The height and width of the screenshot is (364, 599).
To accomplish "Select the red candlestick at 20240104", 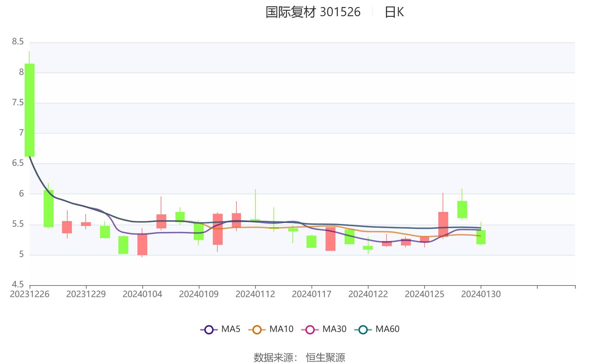I will point(142,244).
